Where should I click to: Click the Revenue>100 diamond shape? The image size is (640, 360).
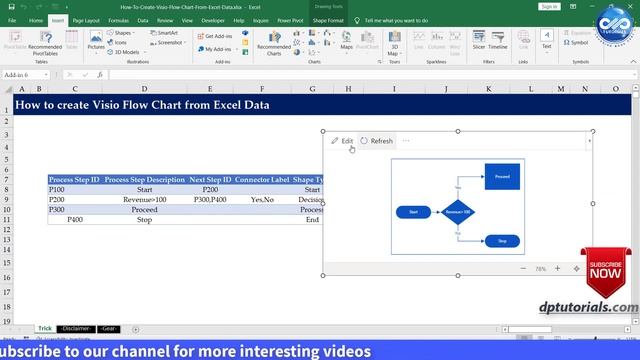click(x=458, y=212)
